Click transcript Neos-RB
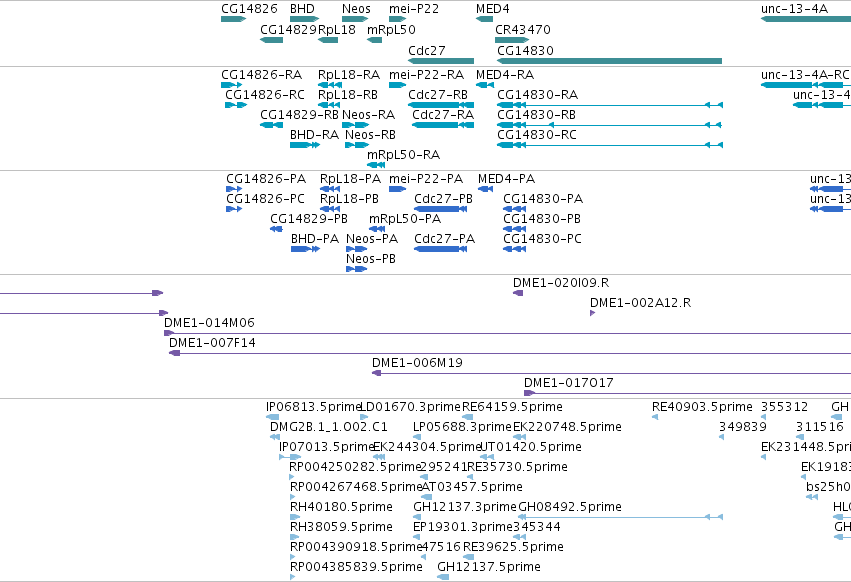 tap(357, 146)
